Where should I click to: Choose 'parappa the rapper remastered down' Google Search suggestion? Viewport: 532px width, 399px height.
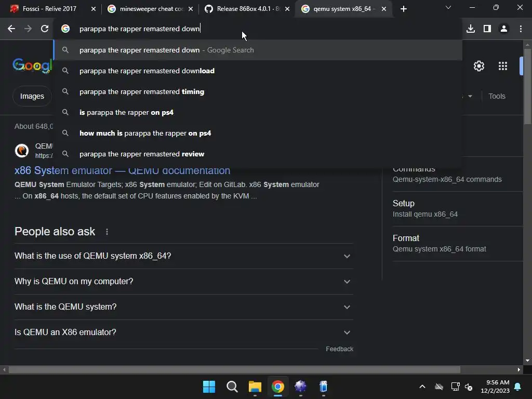click(x=258, y=50)
